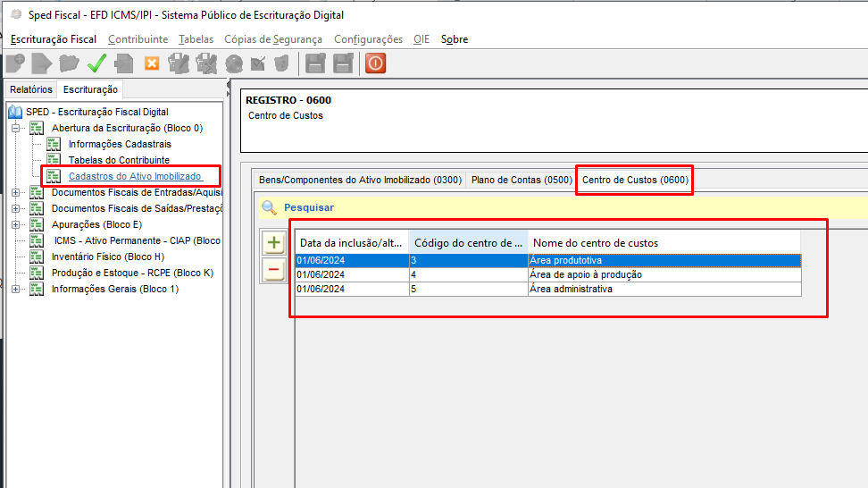Viewport: 868px width, 488px height.
Task: Click the open folder toolbar icon
Action: coord(69,63)
